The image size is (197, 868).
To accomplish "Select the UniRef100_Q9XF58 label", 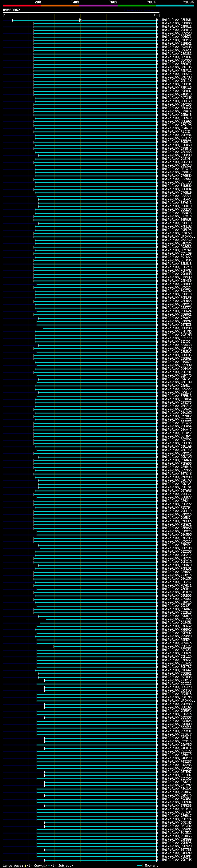I will tap(176, 690).
